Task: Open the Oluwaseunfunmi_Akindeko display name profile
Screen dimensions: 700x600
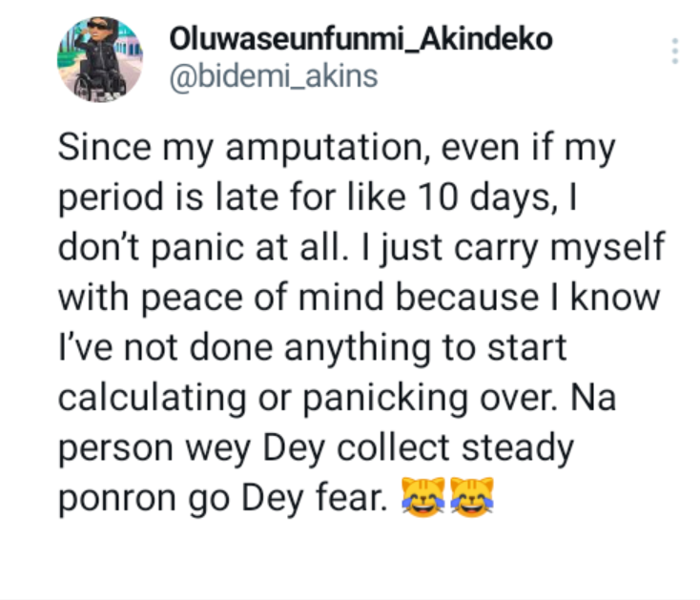Action: (361, 38)
